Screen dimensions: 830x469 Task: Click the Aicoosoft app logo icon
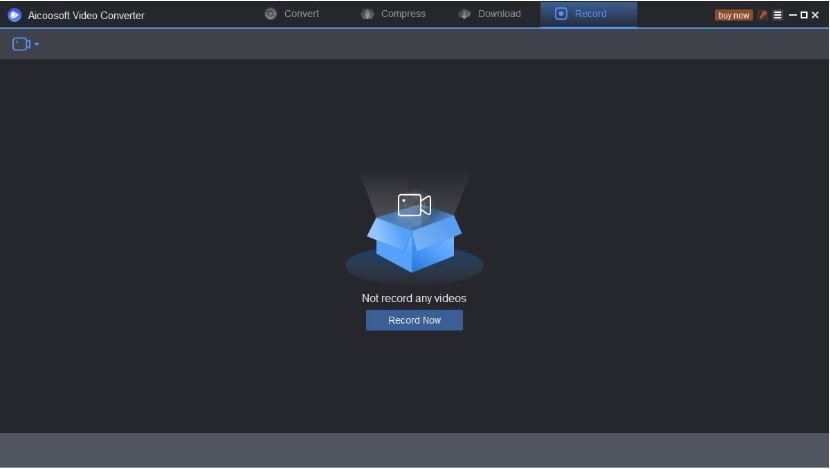[x=14, y=15]
